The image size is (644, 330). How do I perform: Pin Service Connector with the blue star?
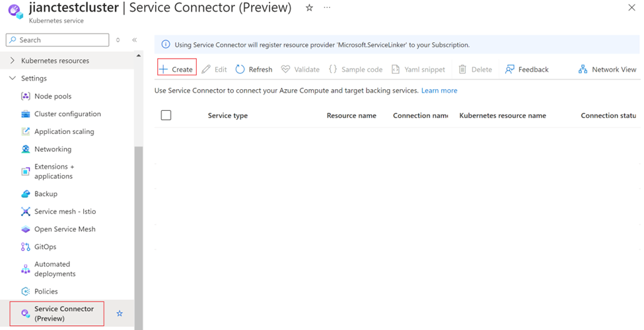(x=120, y=313)
